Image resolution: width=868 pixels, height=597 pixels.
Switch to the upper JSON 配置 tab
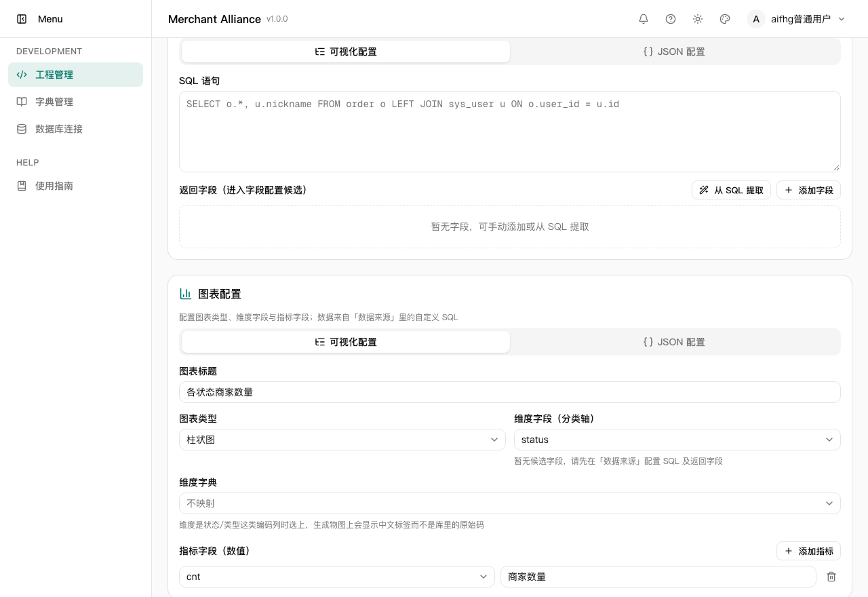tap(674, 52)
